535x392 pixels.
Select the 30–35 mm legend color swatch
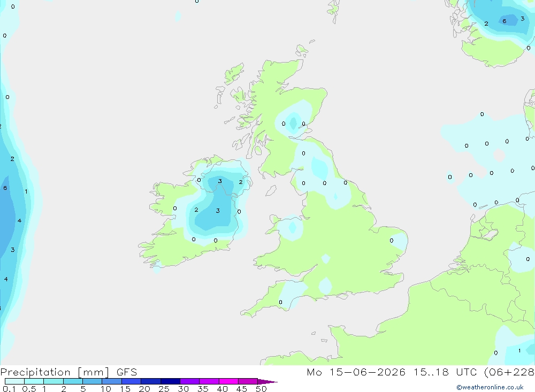[190, 381]
